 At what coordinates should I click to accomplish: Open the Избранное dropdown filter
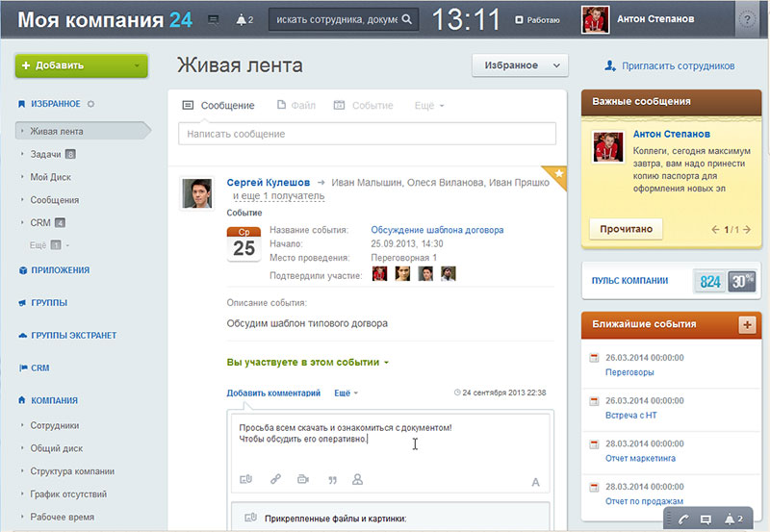coord(520,65)
